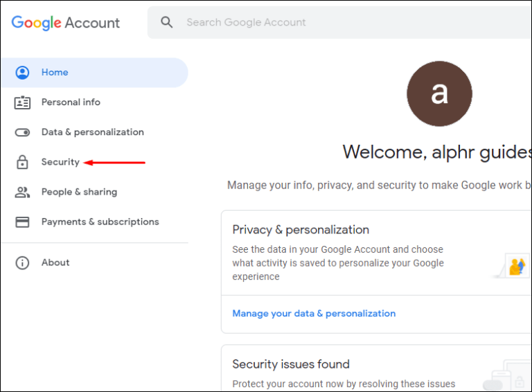Screen dimensions: 532x392
Task: Open People & sharing page
Action: pos(79,192)
